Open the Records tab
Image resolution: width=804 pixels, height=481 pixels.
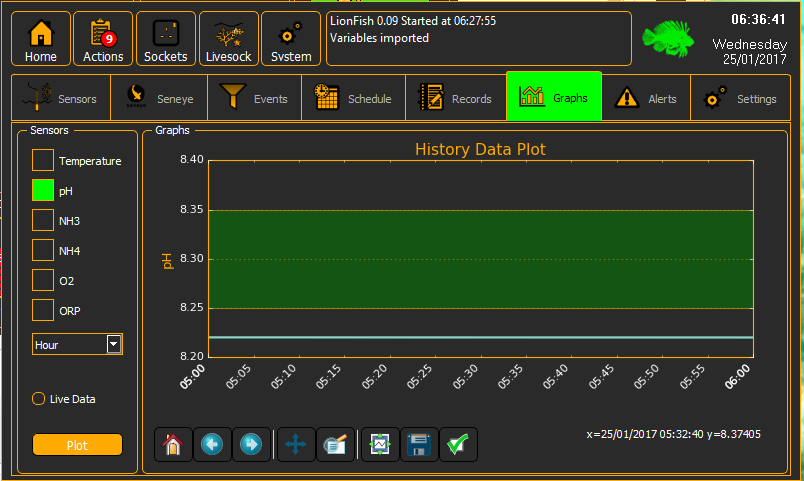pos(456,98)
